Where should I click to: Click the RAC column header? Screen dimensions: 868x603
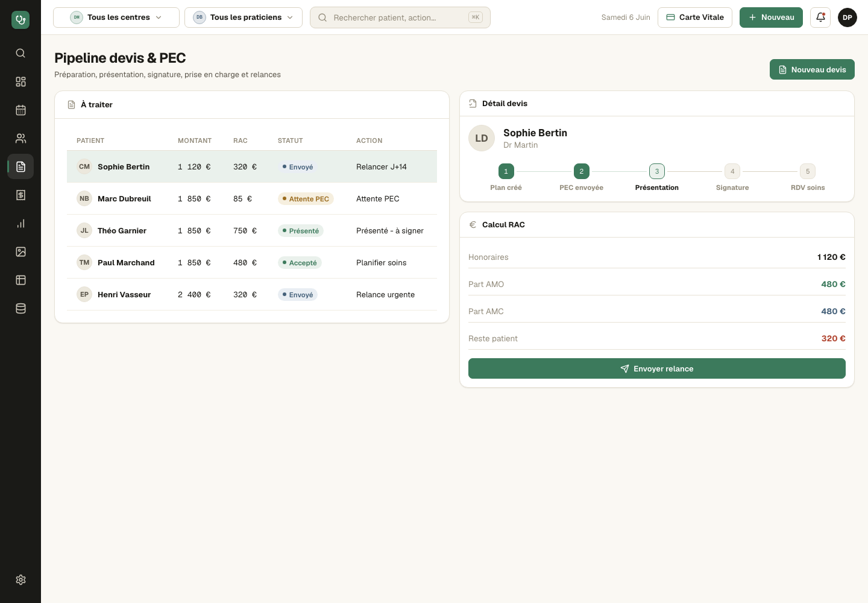point(241,140)
